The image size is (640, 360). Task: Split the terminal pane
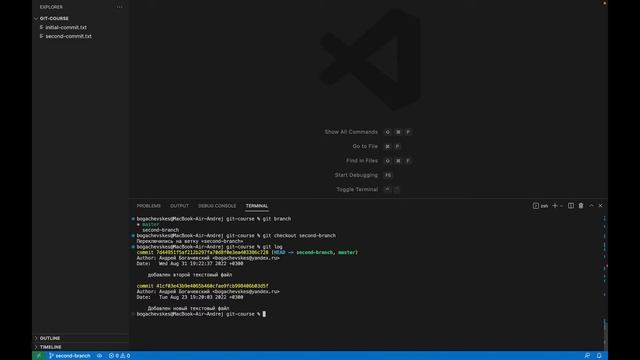pyautogui.click(x=571, y=206)
